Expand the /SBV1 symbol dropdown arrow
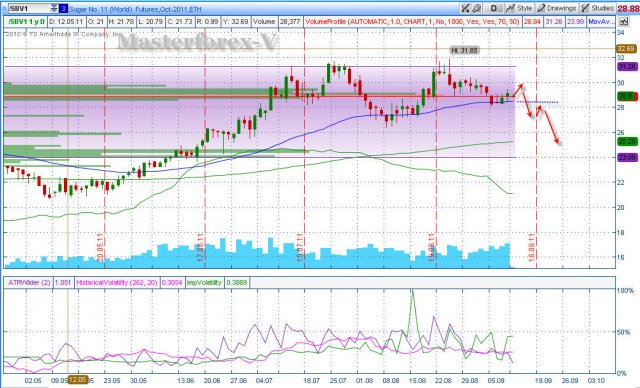 pos(54,8)
